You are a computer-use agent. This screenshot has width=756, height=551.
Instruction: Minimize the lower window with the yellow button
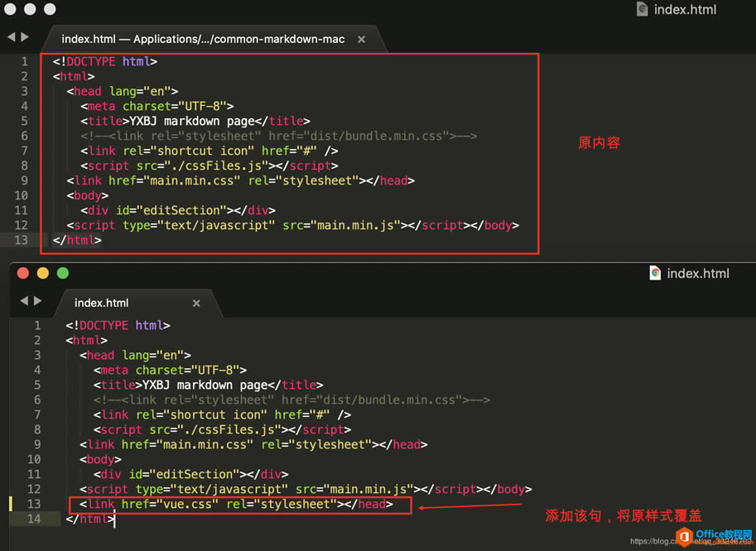[43, 273]
